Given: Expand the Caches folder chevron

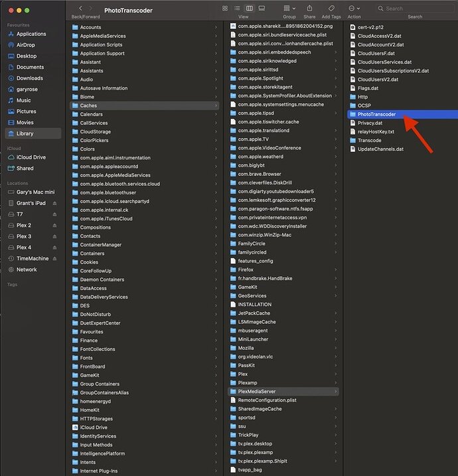Looking at the screenshot, I should pos(216,106).
